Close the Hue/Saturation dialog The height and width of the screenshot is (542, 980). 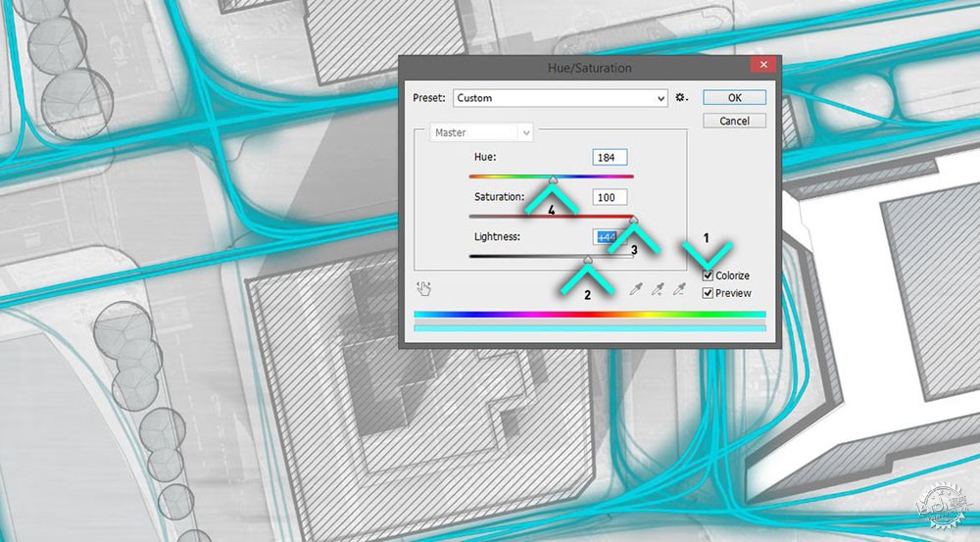pos(763,65)
